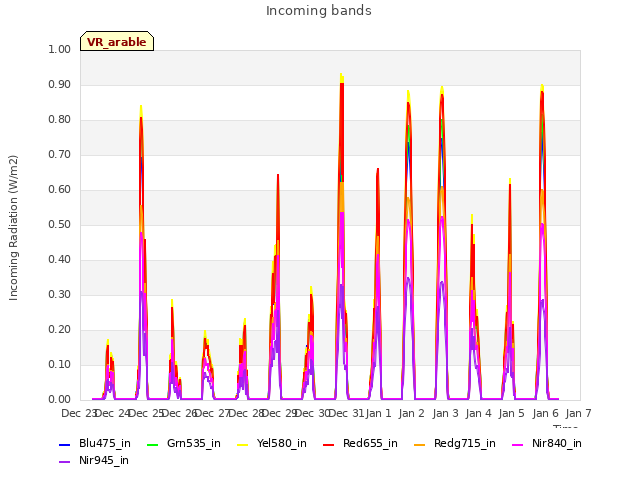Click the VR_arable annotation label

(117, 42)
